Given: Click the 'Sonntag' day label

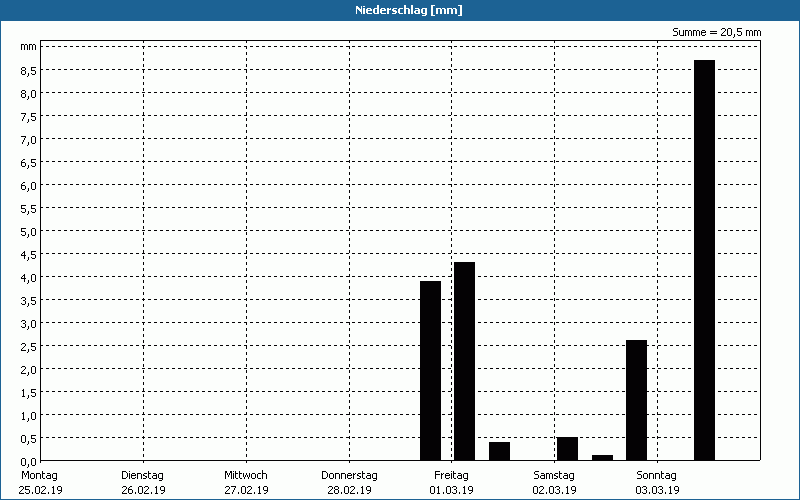Looking at the screenshot, I should [x=656, y=476].
